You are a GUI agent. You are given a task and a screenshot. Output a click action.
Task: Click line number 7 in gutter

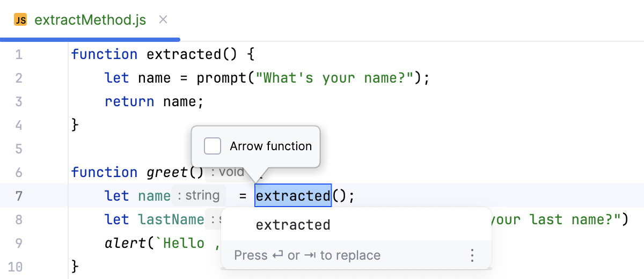(x=19, y=196)
